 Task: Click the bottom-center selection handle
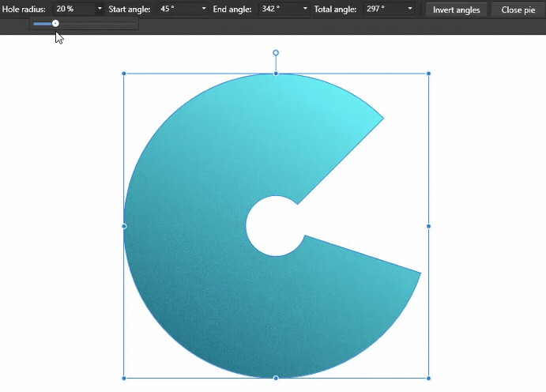pos(276,378)
